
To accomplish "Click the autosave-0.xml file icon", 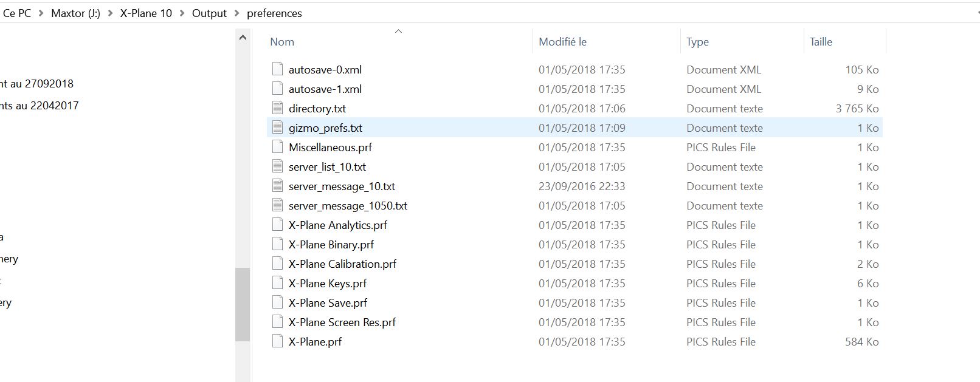I will pos(278,69).
